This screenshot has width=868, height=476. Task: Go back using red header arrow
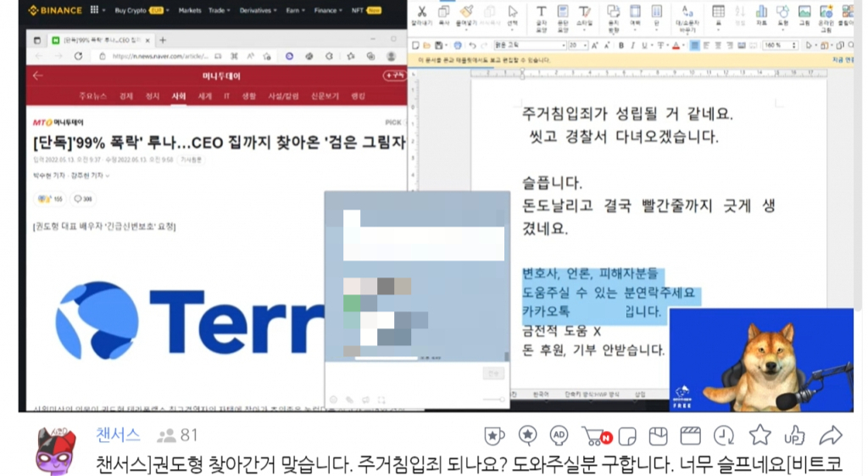[37, 76]
